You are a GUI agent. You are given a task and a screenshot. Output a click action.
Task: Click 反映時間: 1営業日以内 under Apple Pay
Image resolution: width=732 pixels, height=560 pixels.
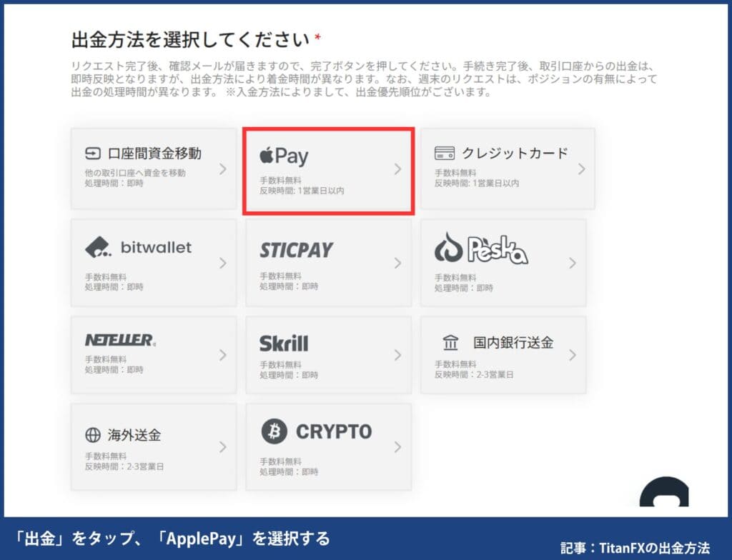(302, 191)
